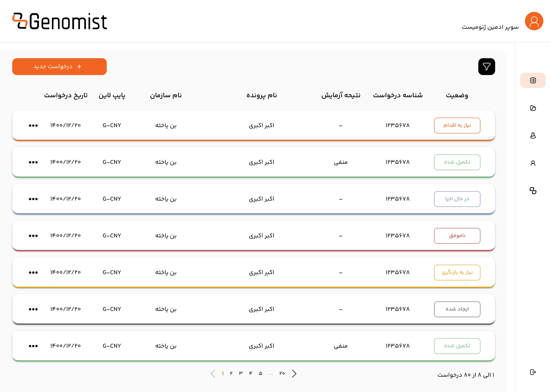Click the Genomist logo
The width and height of the screenshot is (551, 392).
pyautogui.click(x=60, y=21)
